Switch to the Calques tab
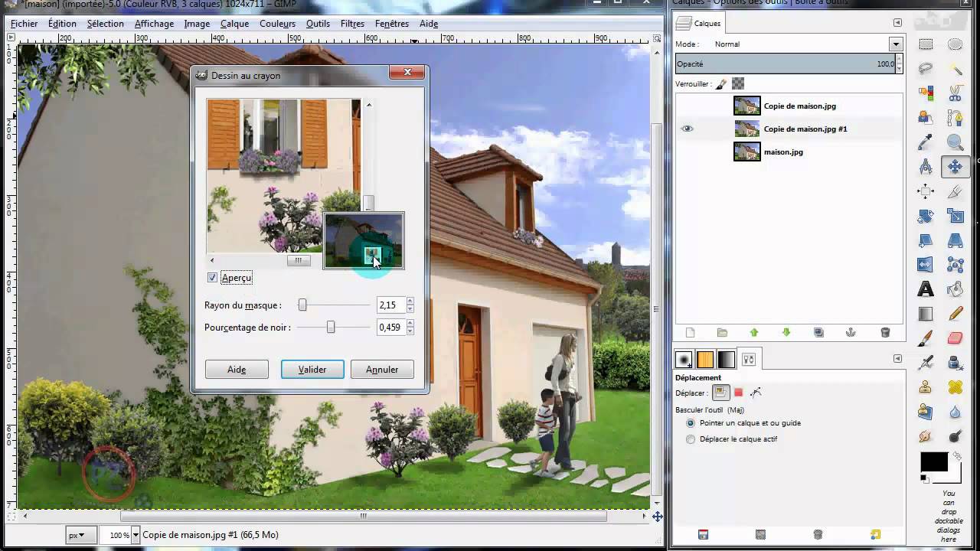 click(x=699, y=23)
